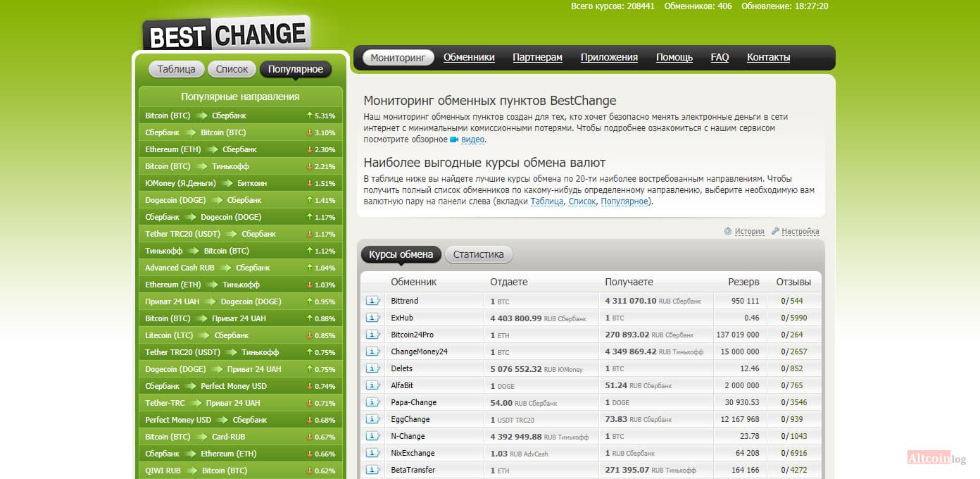Open Bittrend reviews 0/544
This screenshot has width=980, height=479.
(792, 301)
